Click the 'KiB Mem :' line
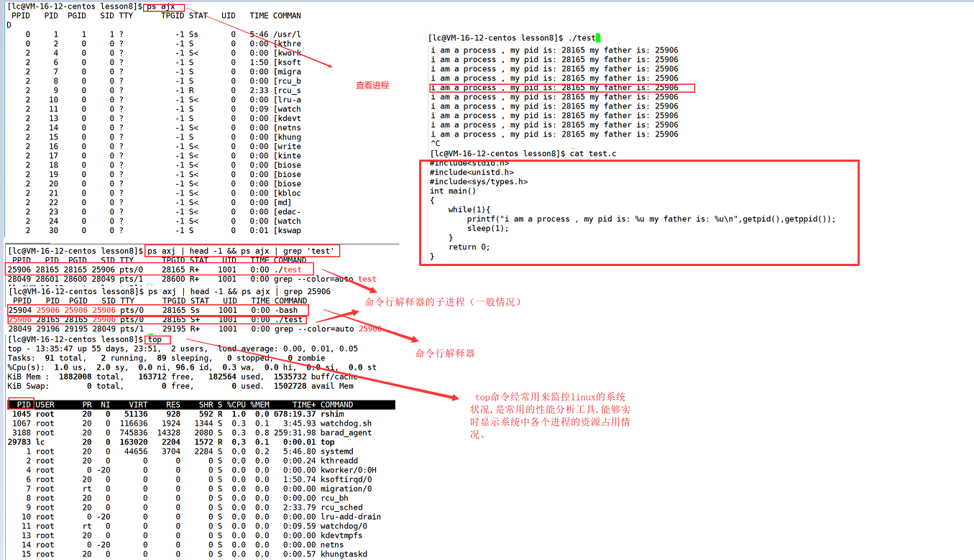This screenshot has width=974, height=560. [x=183, y=377]
